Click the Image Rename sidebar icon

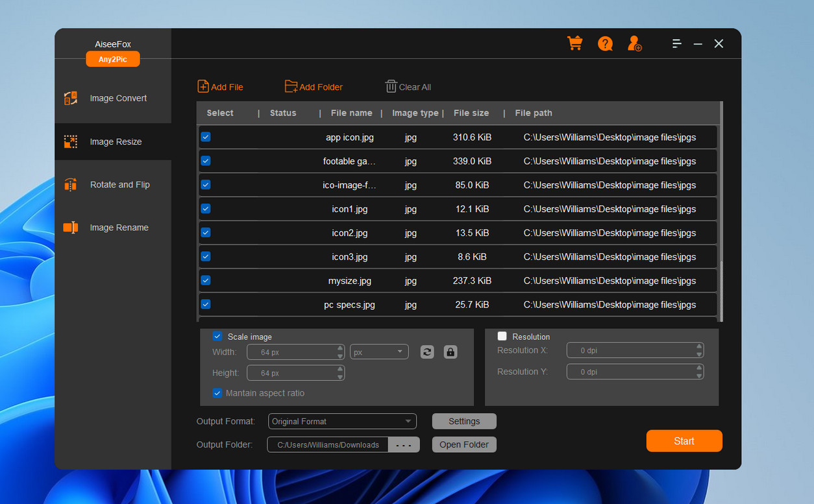[71, 227]
